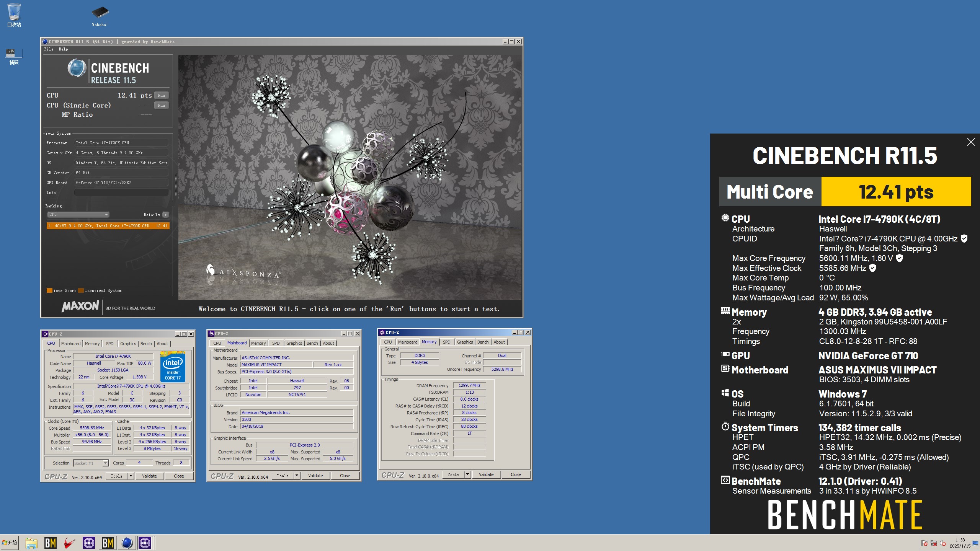The height and width of the screenshot is (551, 980).
Task: Click the ranking Details arrow button
Action: tap(165, 215)
